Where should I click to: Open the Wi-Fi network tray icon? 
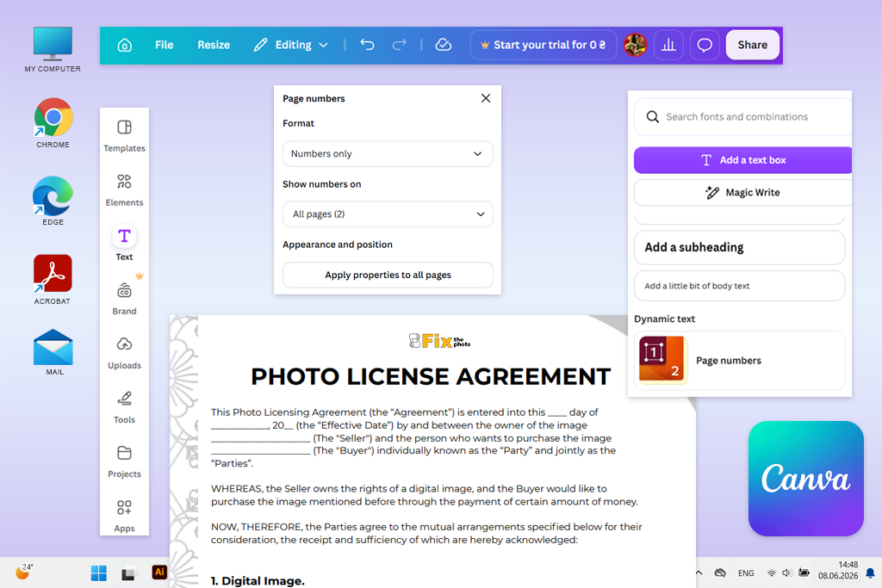pyautogui.click(x=772, y=573)
